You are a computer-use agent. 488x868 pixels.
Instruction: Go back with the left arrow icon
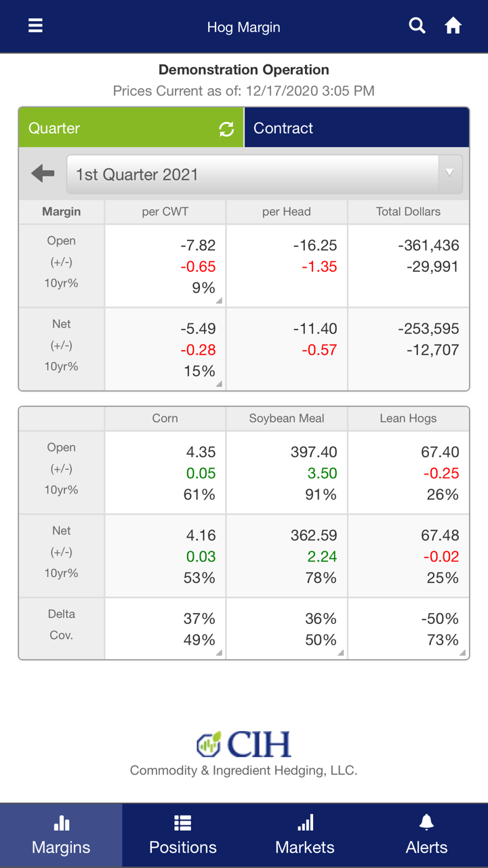click(x=43, y=174)
